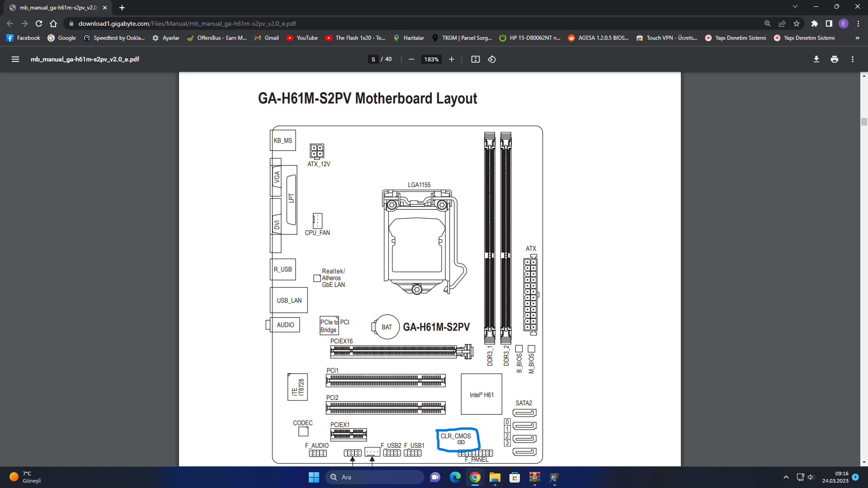Select the mb_manual_ga-h61m-s2pv tab

58,8
